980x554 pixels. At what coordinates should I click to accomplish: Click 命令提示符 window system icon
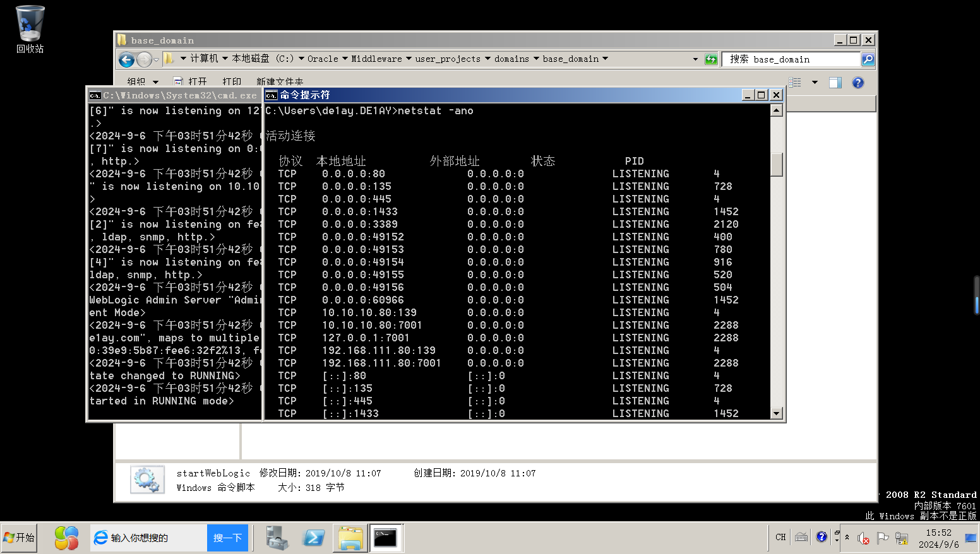[272, 95]
